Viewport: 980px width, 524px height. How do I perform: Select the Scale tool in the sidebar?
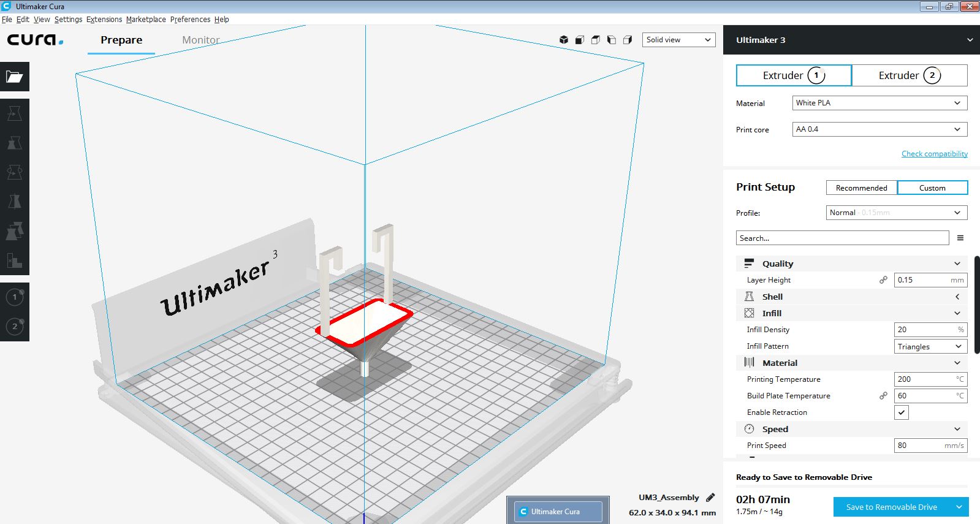tap(15, 143)
